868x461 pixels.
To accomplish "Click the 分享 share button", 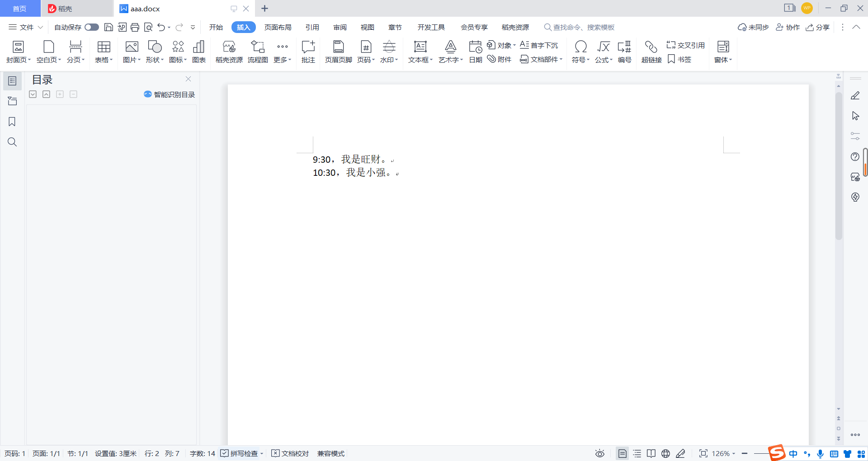I will (x=818, y=27).
